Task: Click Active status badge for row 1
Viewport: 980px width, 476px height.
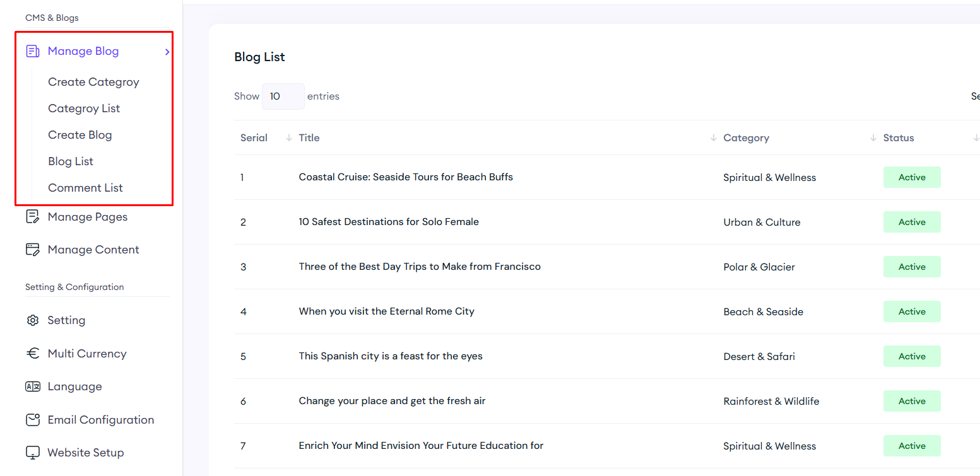Action: 911,177
